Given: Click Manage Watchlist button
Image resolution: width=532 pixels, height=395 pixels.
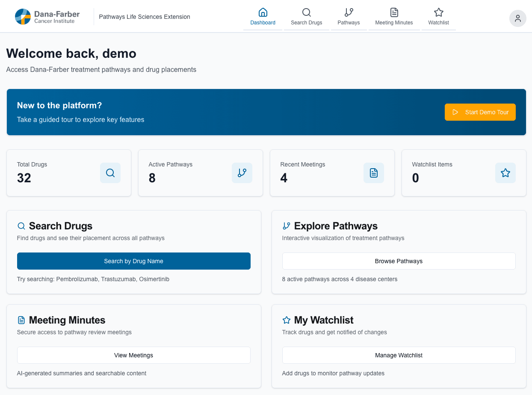Looking at the screenshot, I should (399, 355).
